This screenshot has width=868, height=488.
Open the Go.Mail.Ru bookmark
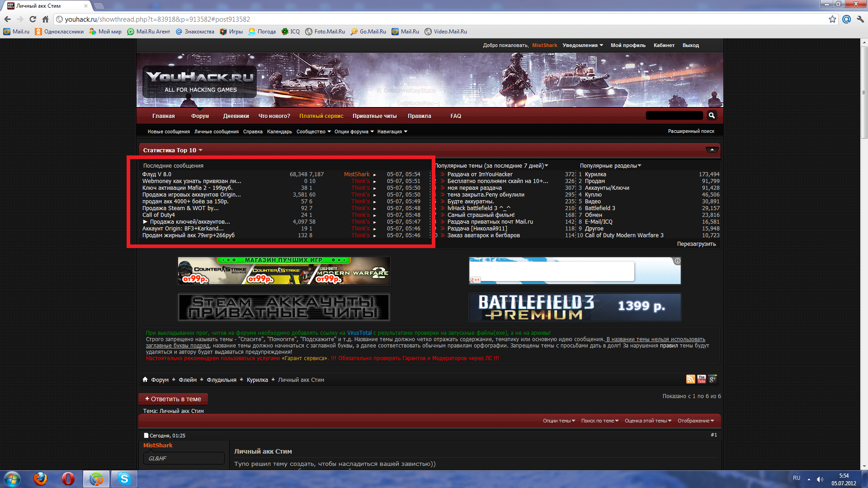coord(368,32)
